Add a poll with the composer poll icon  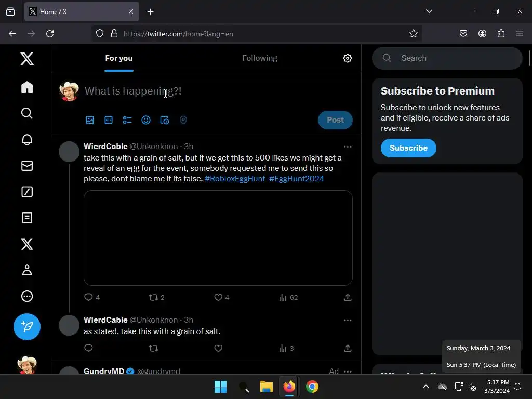(127, 120)
